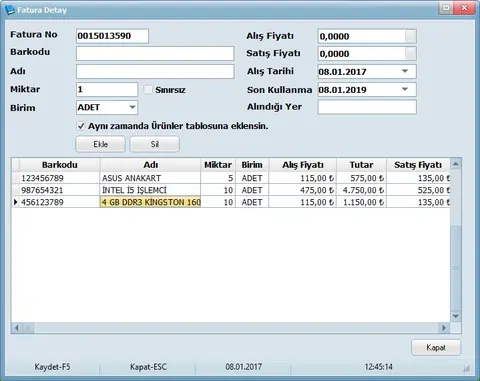
Task: Sort by the Tutar column header
Action: coord(361,165)
